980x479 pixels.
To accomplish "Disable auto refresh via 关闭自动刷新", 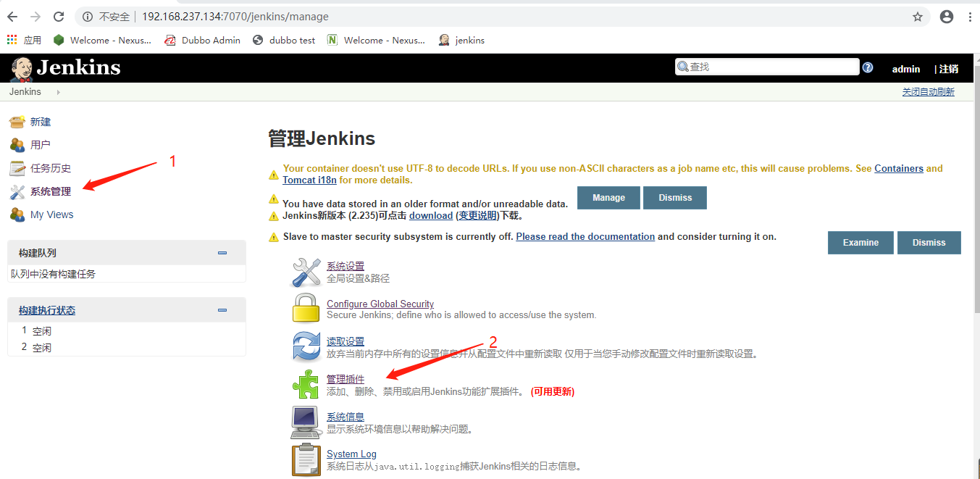I will point(929,91).
